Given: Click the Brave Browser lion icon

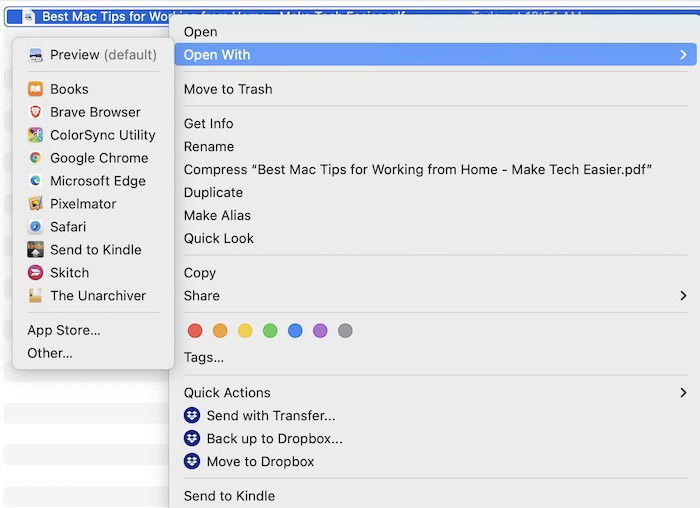Looking at the screenshot, I should click(x=36, y=112).
